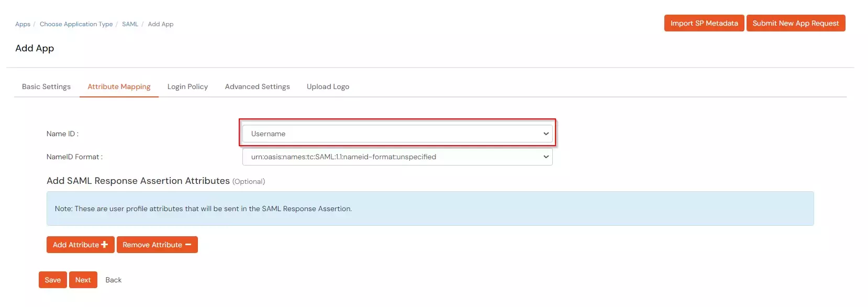Viewport: 868px width, 307px height.
Task: Go to the Advanced Settings tab
Action: click(257, 86)
